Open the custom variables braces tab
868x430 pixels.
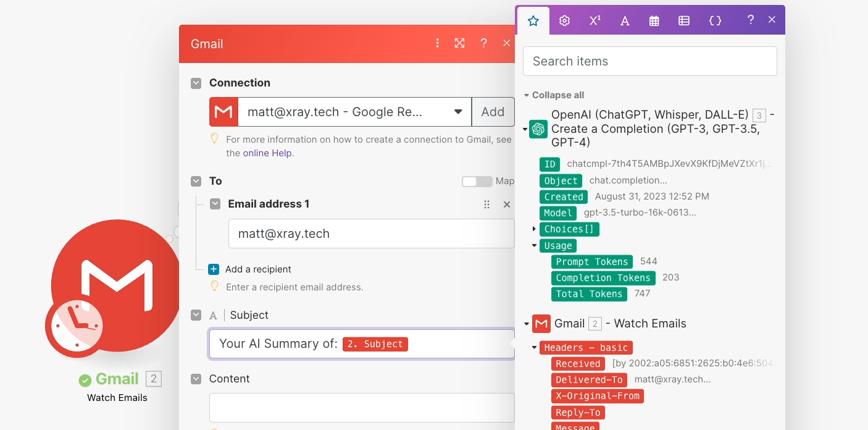[715, 20]
